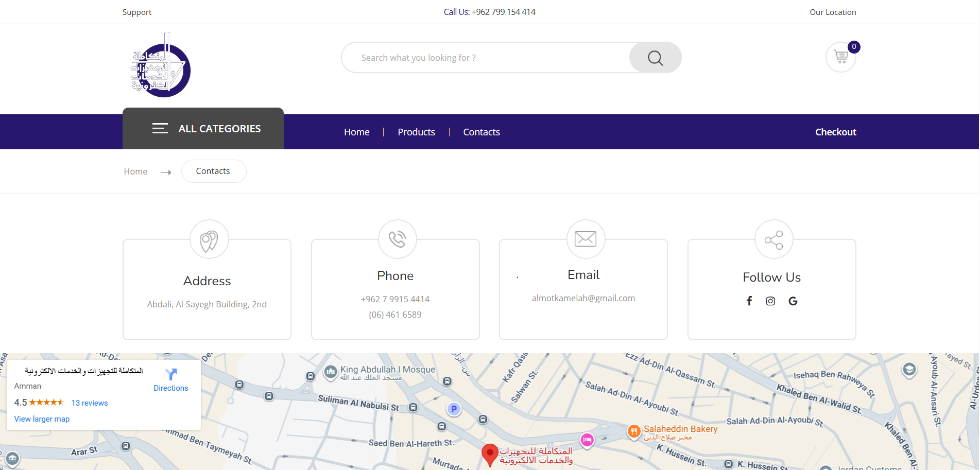Click View larger map link
This screenshot has width=980, height=470.
click(x=42, y=419)
